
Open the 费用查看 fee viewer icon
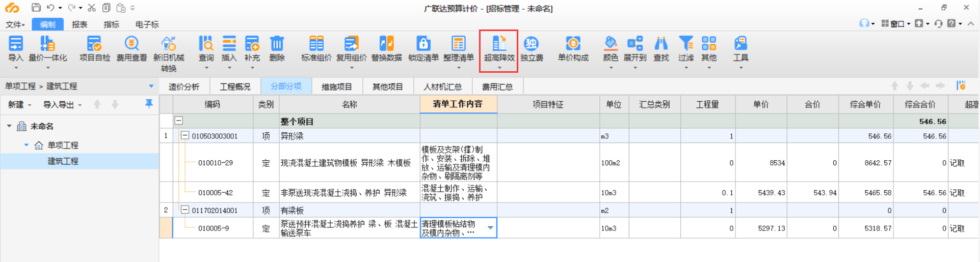[x=131, y=44]
